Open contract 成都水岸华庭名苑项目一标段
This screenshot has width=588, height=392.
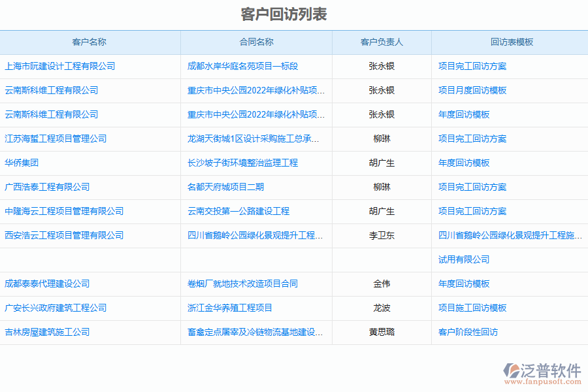pyautogui.click(x=242, y=66)
